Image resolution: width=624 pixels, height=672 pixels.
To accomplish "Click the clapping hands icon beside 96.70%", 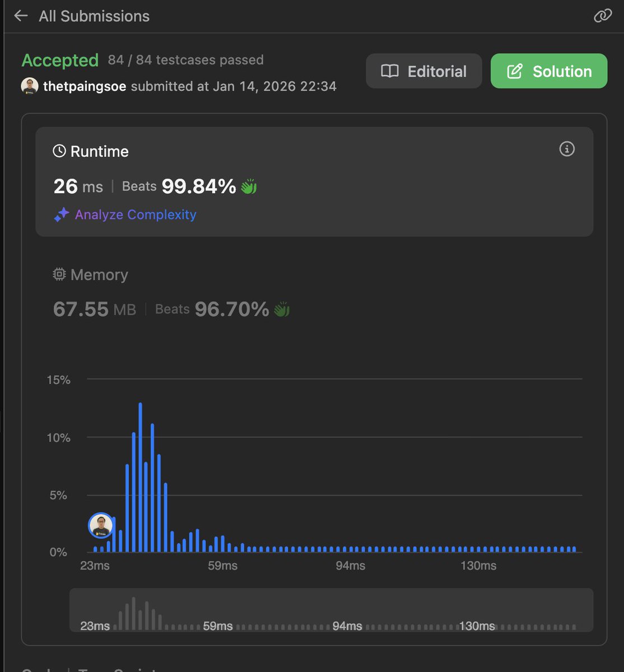I will [282, 309].
